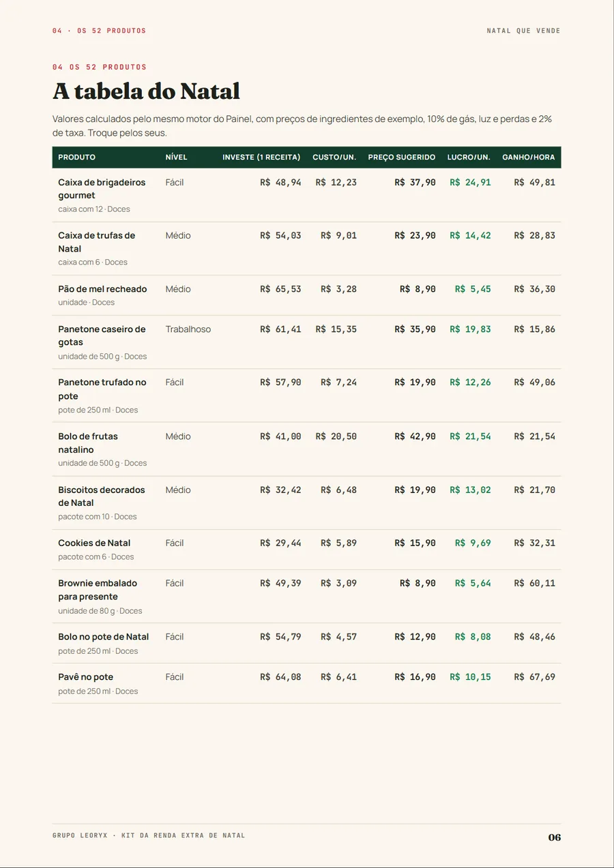614x868 pixels.
Task: Click green profit value R$ 5,45
Action: (473, 289)
